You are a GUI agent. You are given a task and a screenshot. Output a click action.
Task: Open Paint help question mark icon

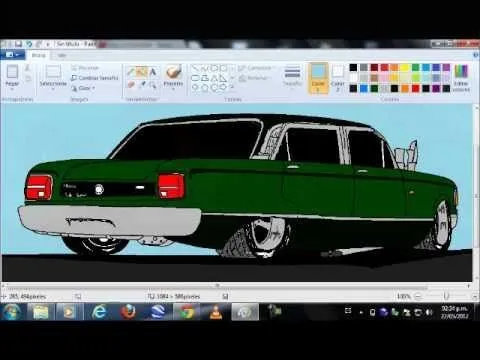click(476, 55)
